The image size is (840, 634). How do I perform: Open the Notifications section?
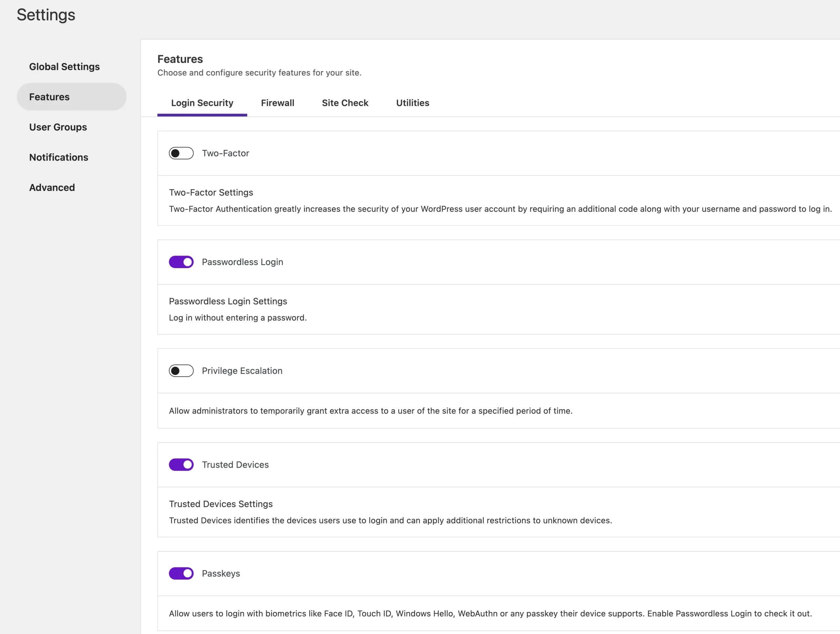tap(58, 157)
